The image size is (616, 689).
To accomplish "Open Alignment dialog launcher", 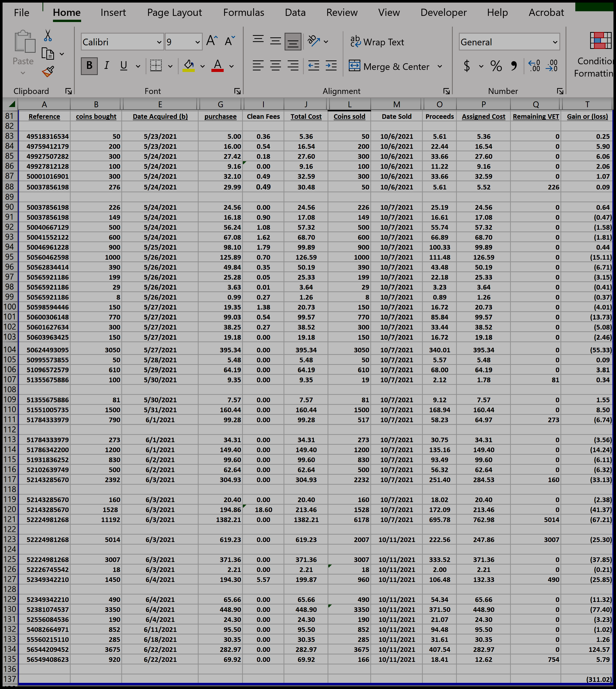I will click(x=446, y=91).
